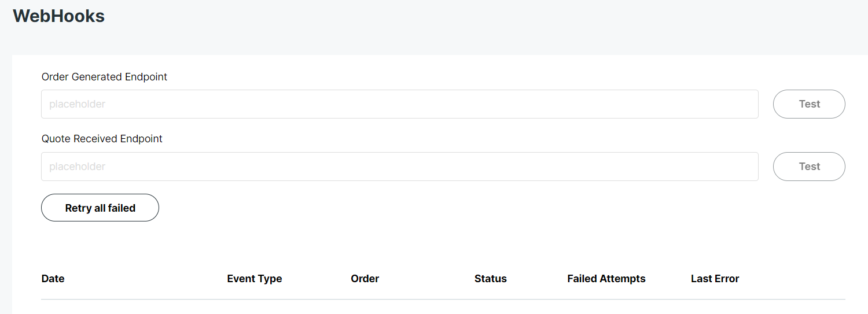Click the Quote Received Endpoint label
The height and width of the screenshot is (314, 868).
102,139
